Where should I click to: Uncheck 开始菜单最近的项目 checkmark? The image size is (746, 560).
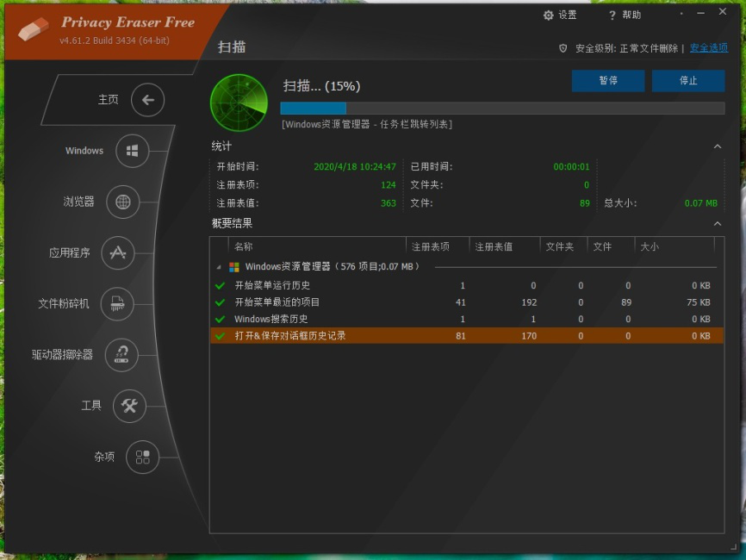pos(220,302)
